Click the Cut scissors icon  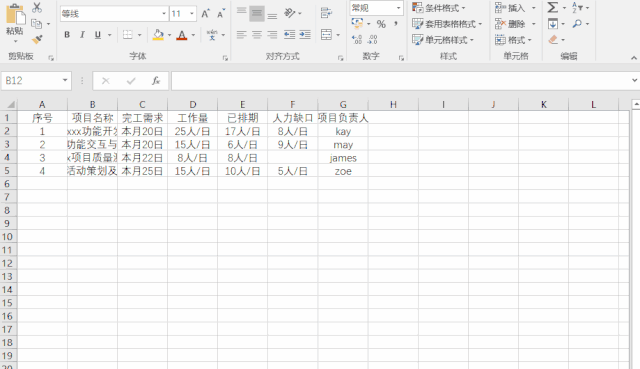click(37, 7)
